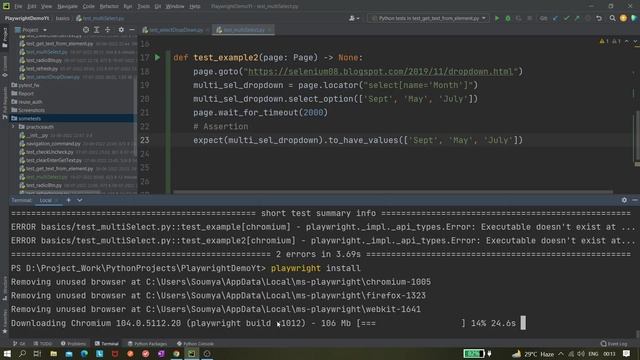Screen dimensions: 640x360
Task: Hide the Project panel with minus icon
Action: point(132,30)
